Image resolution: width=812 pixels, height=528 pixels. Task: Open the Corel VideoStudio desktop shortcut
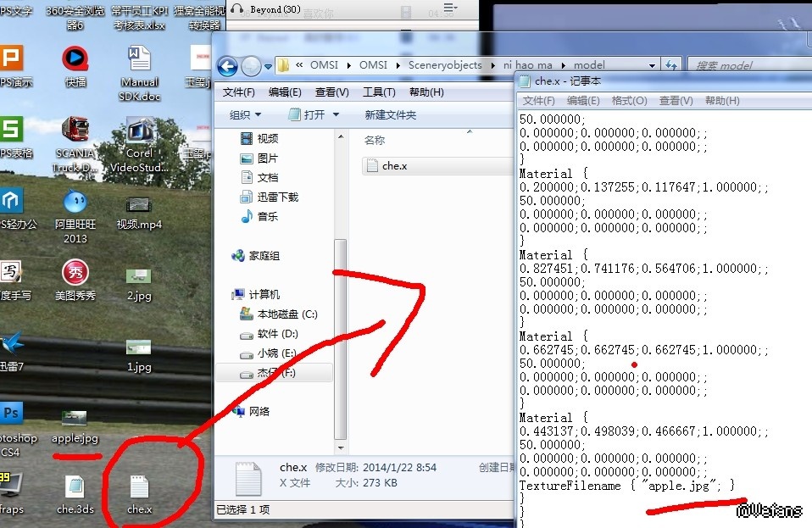(139, 145)
